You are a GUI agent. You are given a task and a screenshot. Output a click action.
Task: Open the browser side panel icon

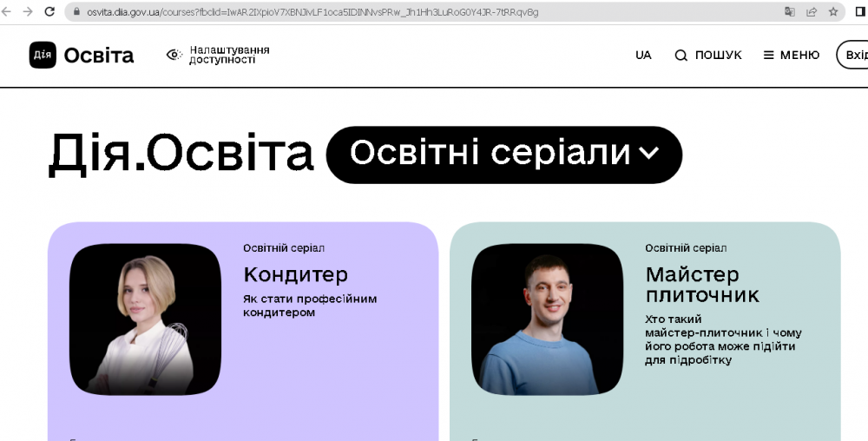point(860,12)
